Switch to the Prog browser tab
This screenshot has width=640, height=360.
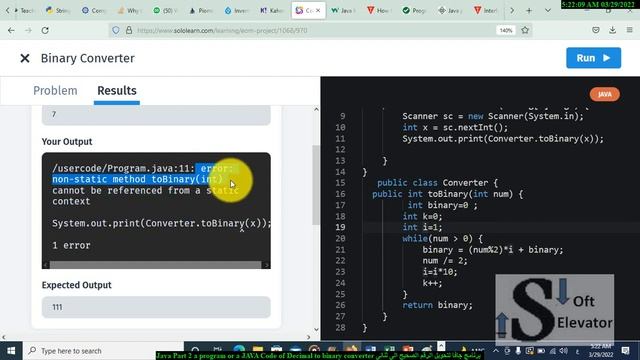point(414,11)
